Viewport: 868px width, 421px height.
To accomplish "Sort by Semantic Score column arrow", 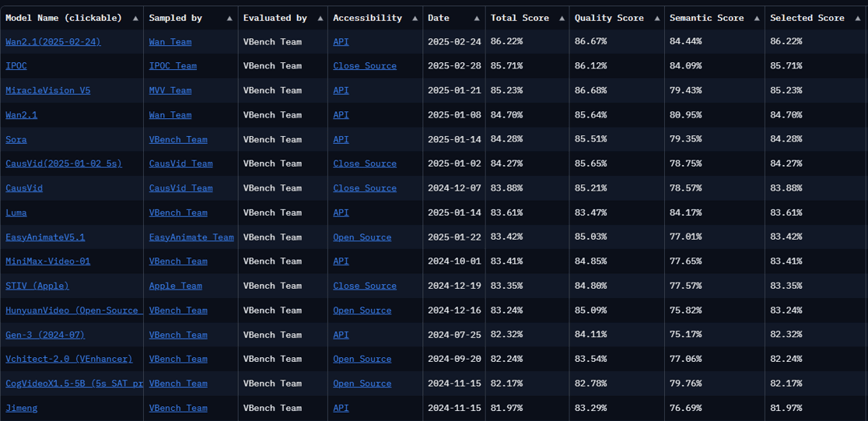I will coord(757,18).
